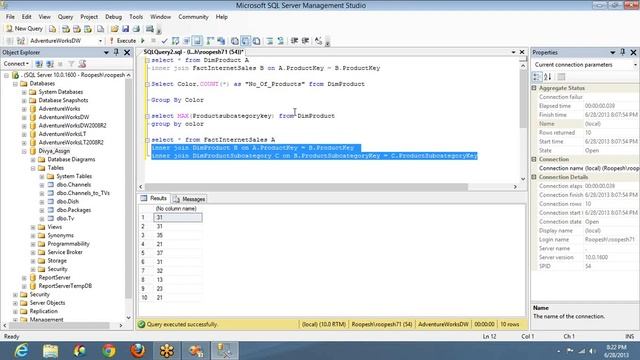The image size is (640, 360).
Task: Save the query with the disk icon
Action: (x=125, y=29)
